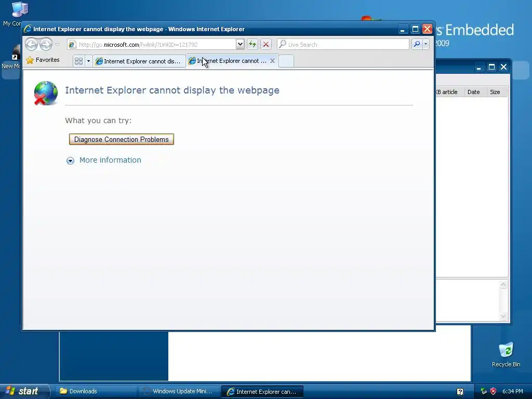Image resolution: width=532 pixels, height=399 pixels.
Task: Focus the Live Search box
Action: (x=343, y=45)
